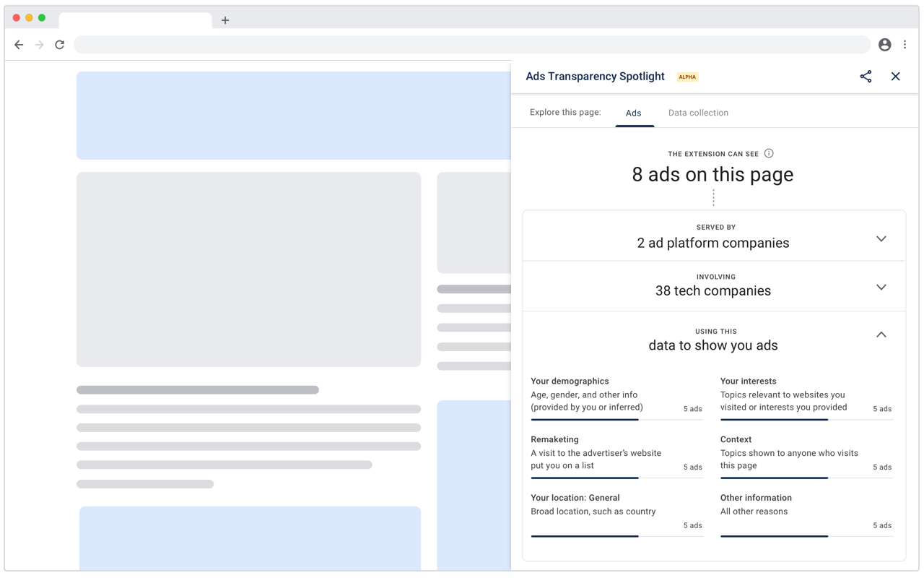
Task: Click inside the browser address bar
Action: click(469, 44)
